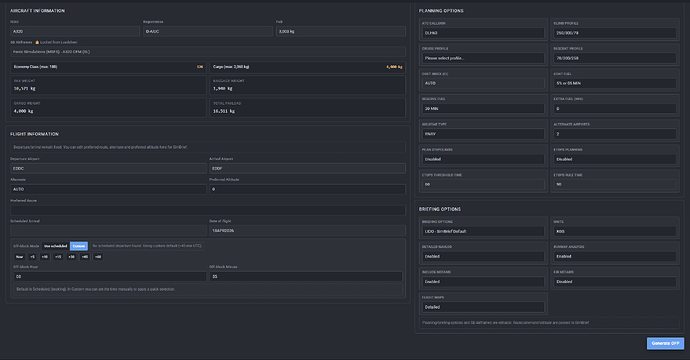This screenshot has height=360, width=690.
Task: Click the Off-Block Hour field
Action: pyautogui.click(x=110, y=276)
